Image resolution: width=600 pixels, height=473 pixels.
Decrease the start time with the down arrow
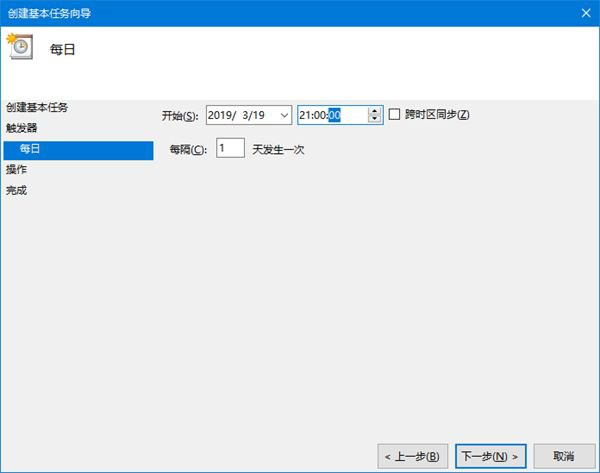click(x=375, y=119)
